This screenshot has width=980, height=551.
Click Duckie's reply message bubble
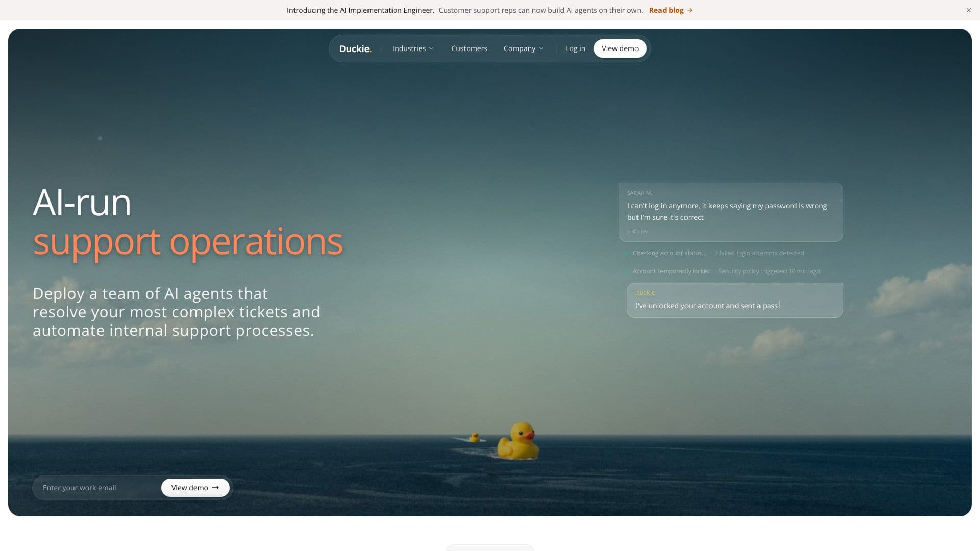(734, 300)
